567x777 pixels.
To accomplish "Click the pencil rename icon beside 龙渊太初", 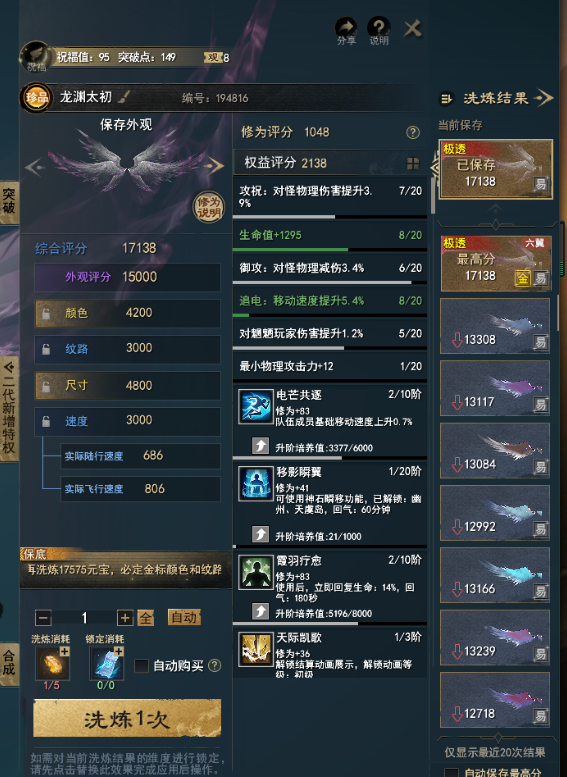I will [124, 97].
